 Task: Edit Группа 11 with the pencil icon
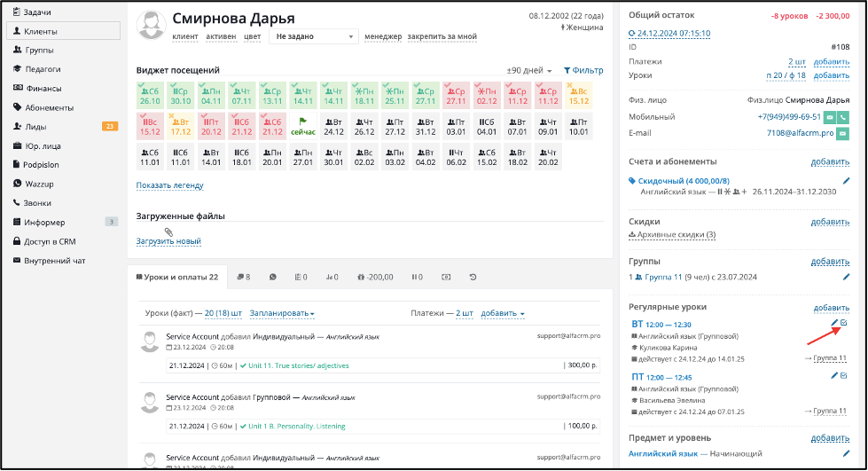tap(846, 277)
